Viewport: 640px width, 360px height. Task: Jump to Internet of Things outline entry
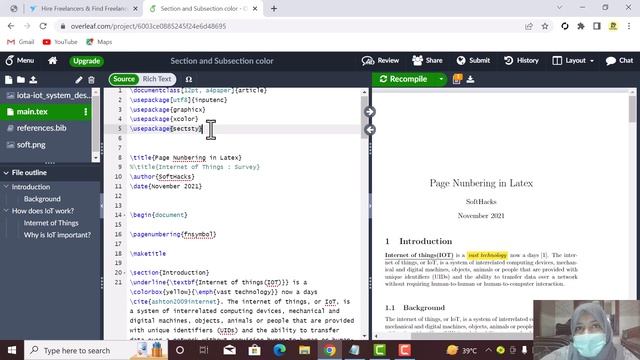(x=51, y=223)
